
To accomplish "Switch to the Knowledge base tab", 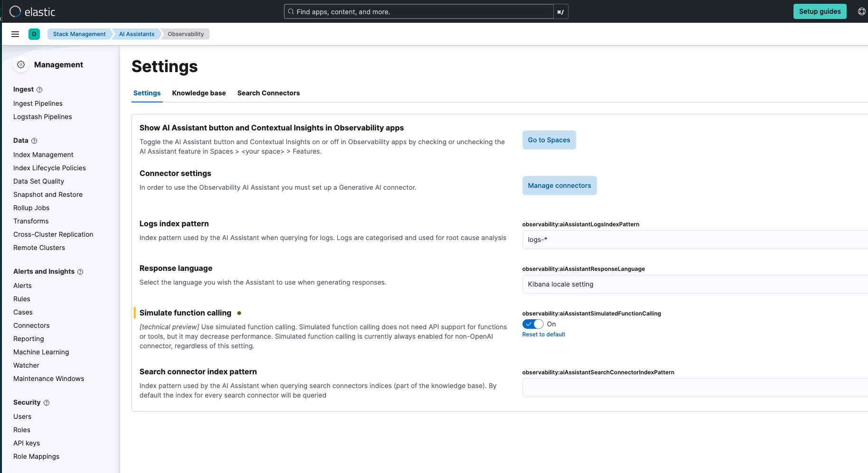I will pos(199,93).
